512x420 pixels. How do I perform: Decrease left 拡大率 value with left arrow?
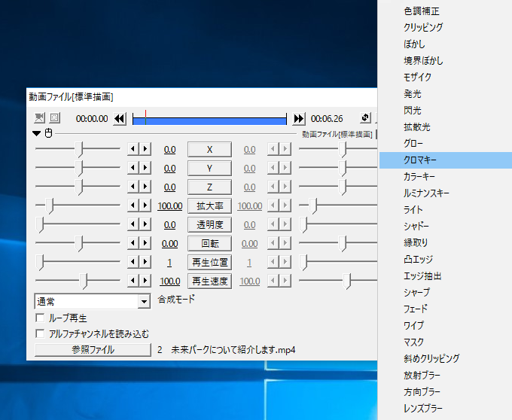[x=133, y=205]
